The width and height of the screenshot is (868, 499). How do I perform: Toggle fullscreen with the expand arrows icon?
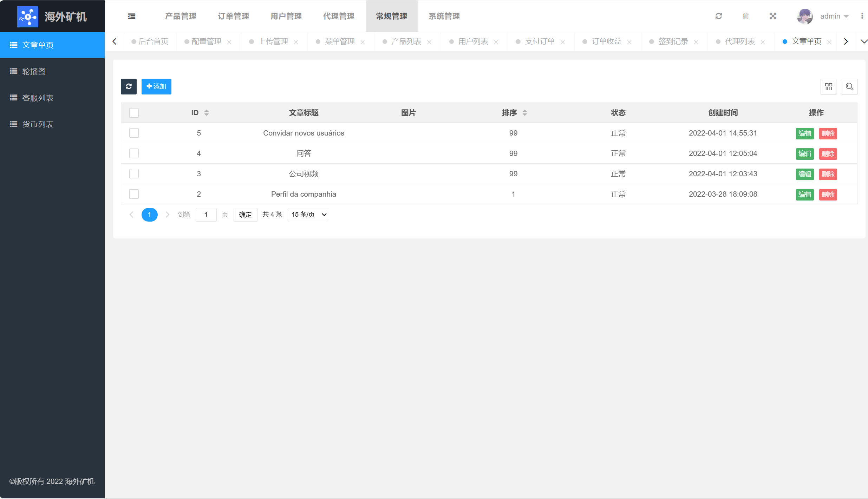[x=773, y=16]
